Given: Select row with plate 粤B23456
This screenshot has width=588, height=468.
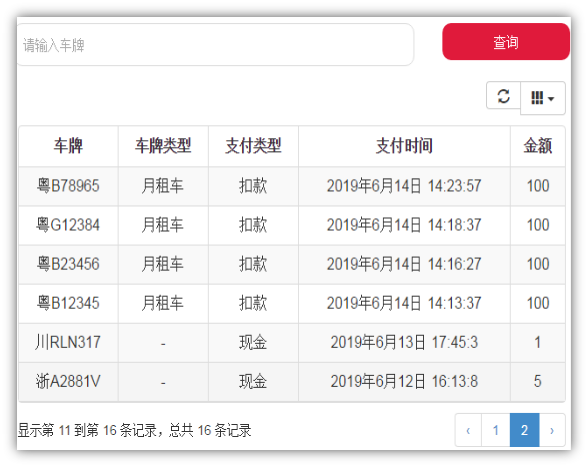Looking at the screenshot, I should [x=292, y=264].
